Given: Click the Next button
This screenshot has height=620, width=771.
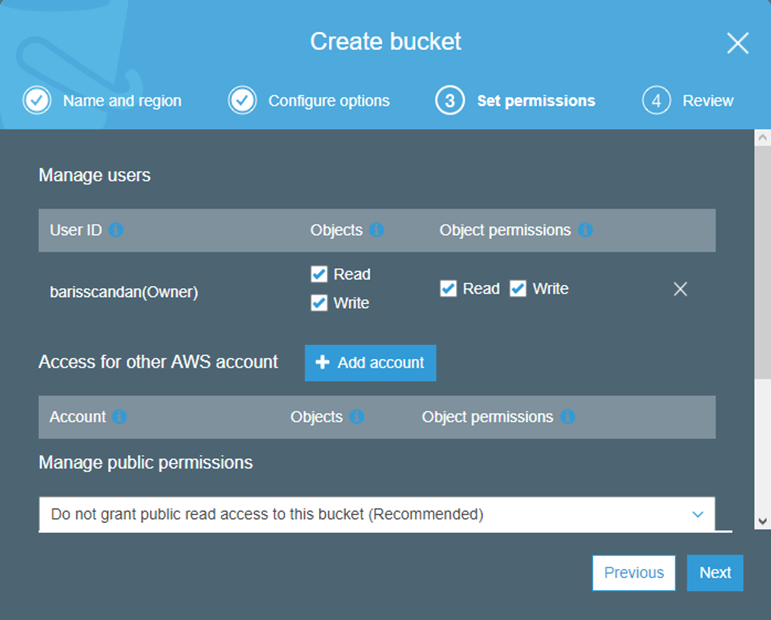Looking at the screenshot, I should [x=715, y=573].
